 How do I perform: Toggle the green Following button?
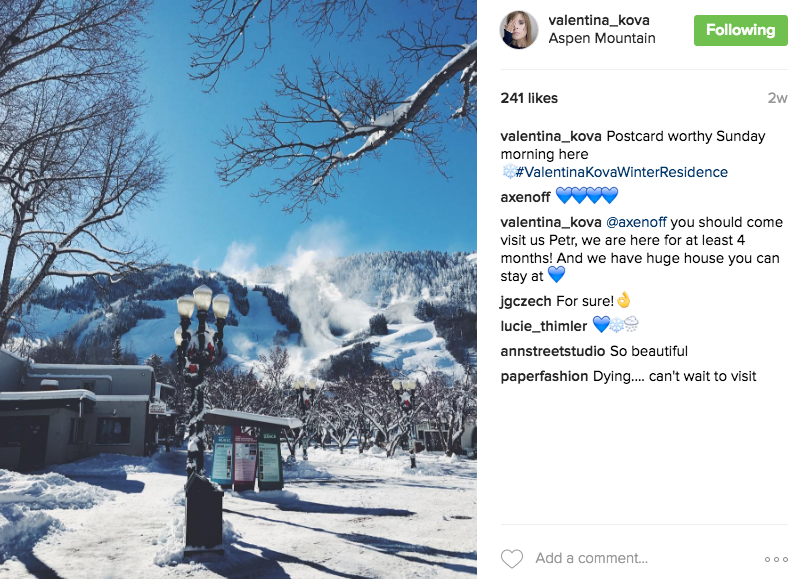[740, 30]
